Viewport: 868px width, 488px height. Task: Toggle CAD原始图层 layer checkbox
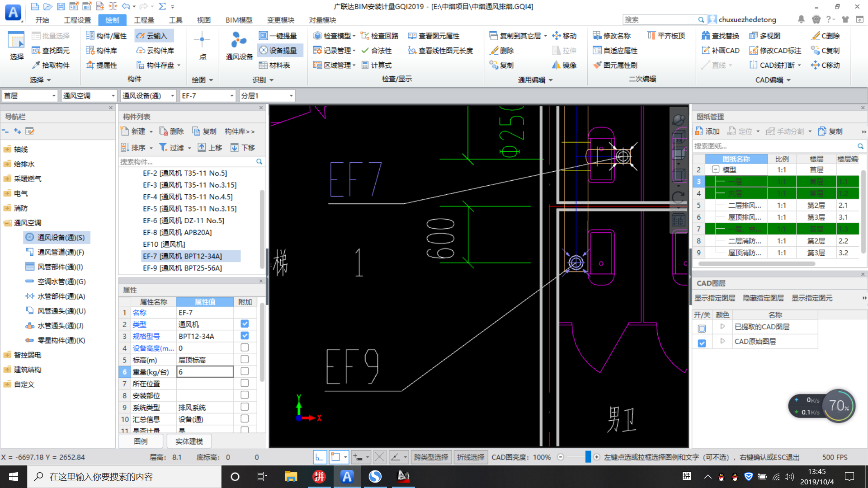point(702,343)
